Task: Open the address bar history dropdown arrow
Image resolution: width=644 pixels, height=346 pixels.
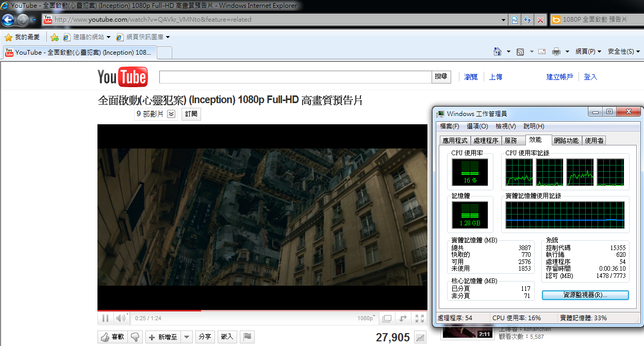Action: [504, 20]
